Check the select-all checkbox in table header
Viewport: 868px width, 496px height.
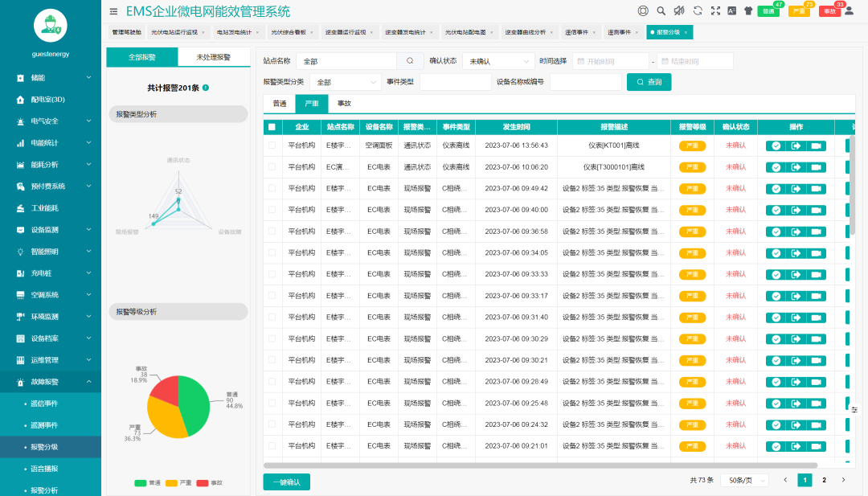coord(271,127)
